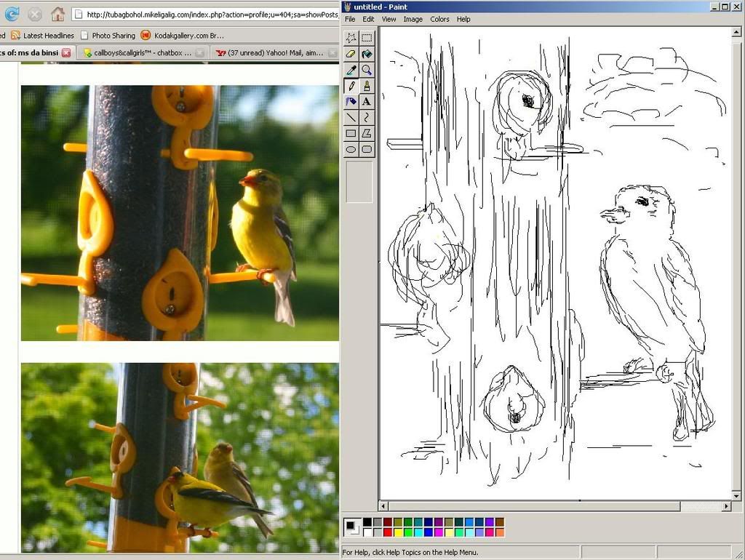Open the Colors menu in Paint
The height and width of the screenshot is (560, 745).
click(x=439, y=19)
